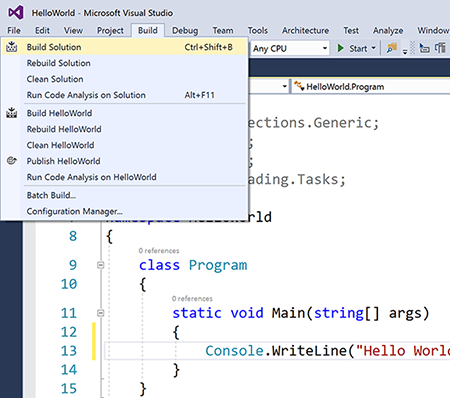
Task: Click 0 references above Main method
Action: click(192, 299)
